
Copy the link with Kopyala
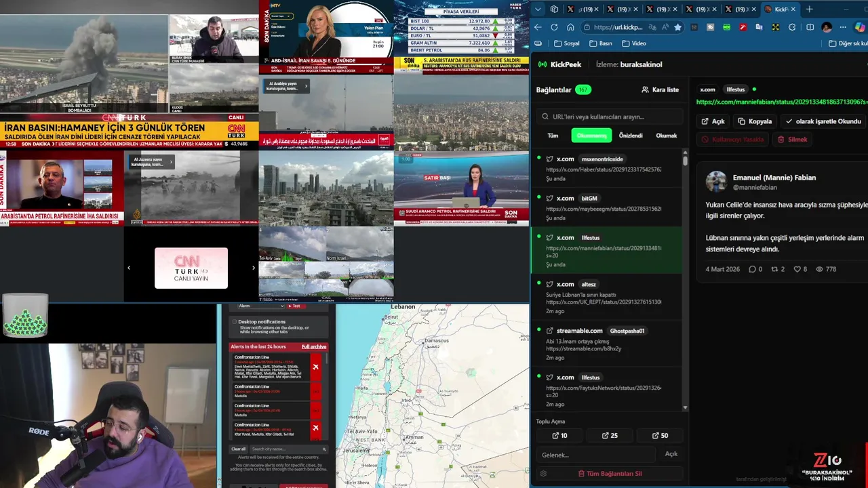[755, 121]
